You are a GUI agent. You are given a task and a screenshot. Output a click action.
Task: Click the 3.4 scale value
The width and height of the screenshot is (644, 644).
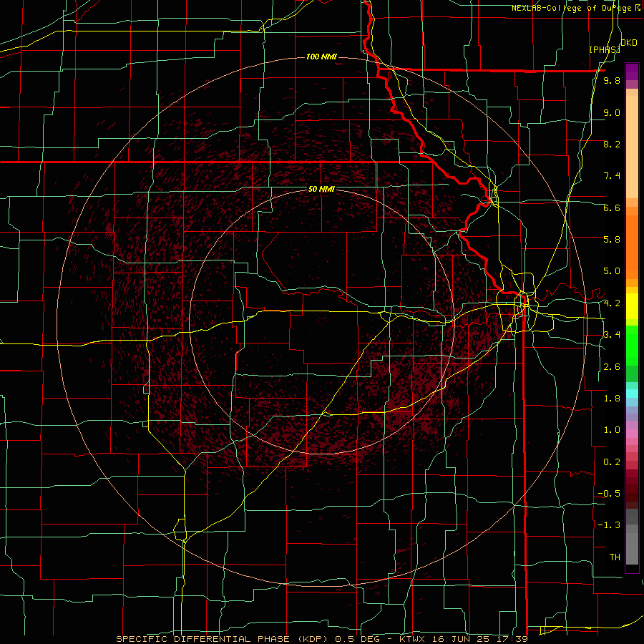[x=612, y=335]
